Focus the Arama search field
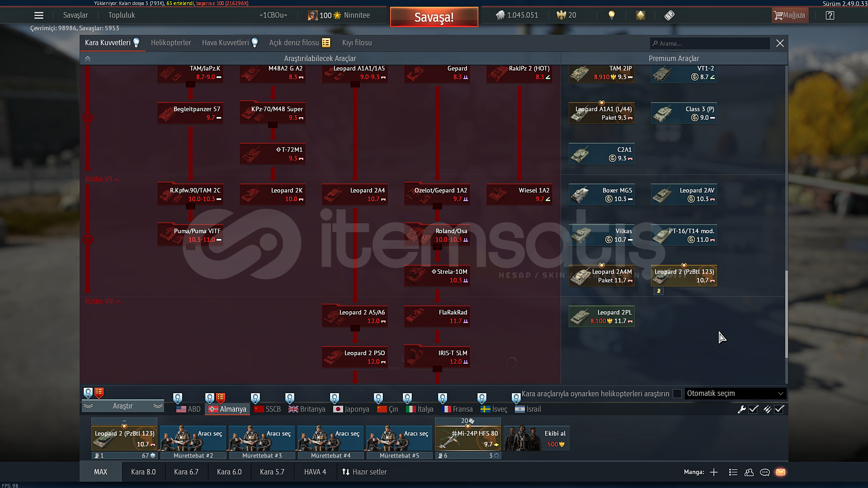 tap(710, 43)
